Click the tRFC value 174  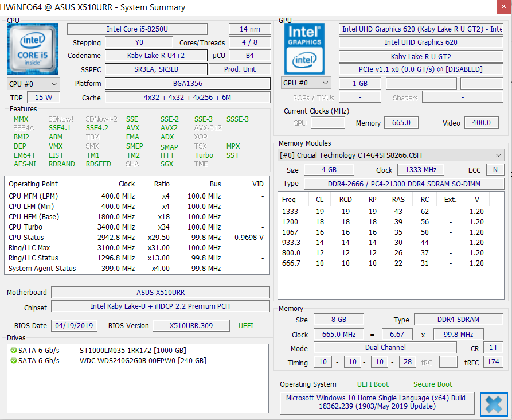pos(493,362)
